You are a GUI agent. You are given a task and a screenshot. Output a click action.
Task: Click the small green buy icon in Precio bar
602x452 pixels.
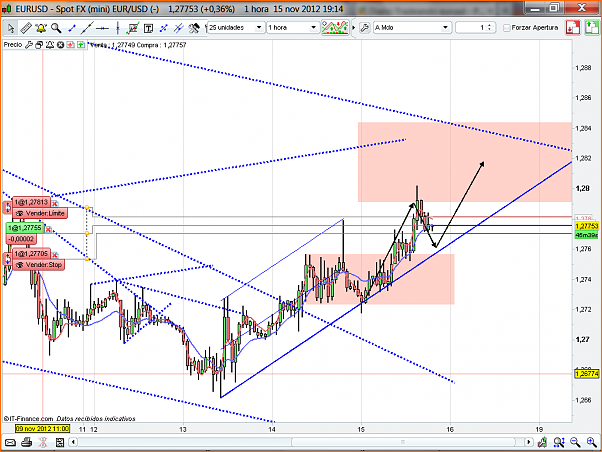tap(81, 45)
